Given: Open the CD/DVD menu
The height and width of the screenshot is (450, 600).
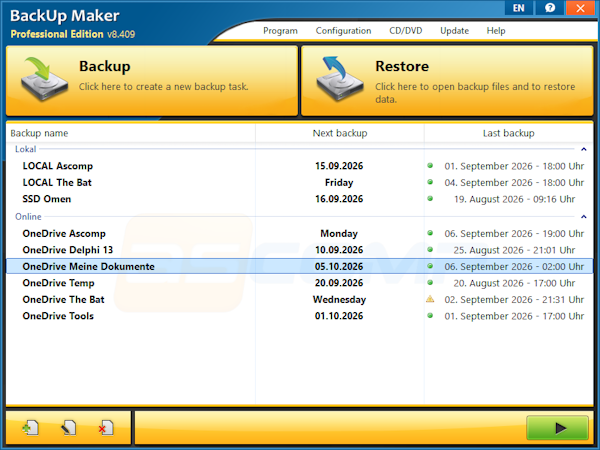Looking at the screenshot, I should [406, 31].
